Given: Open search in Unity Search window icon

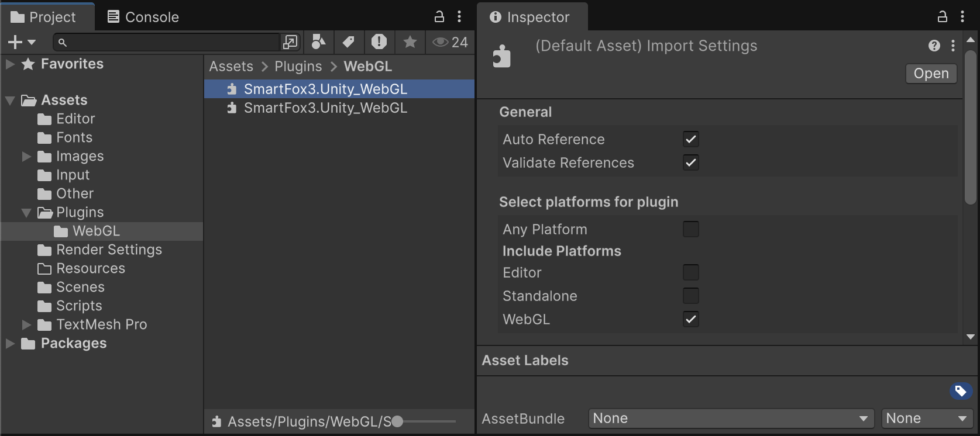Looking at the screenshot, I should 290,42.
